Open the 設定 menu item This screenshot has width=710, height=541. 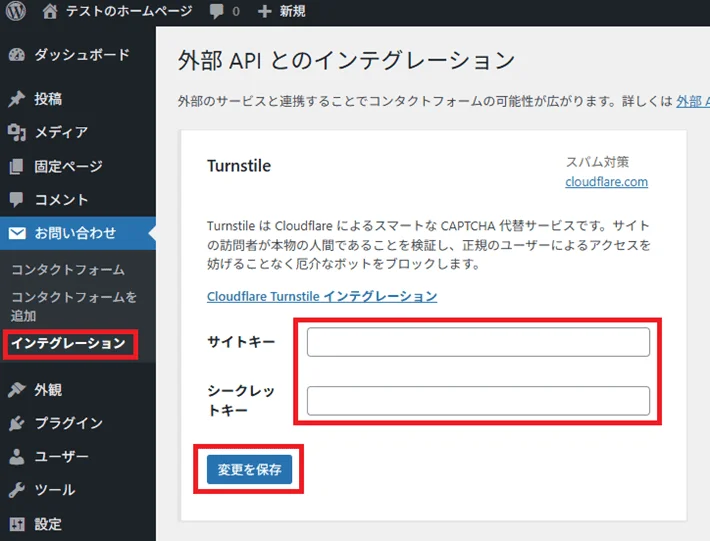coord(48,523)
